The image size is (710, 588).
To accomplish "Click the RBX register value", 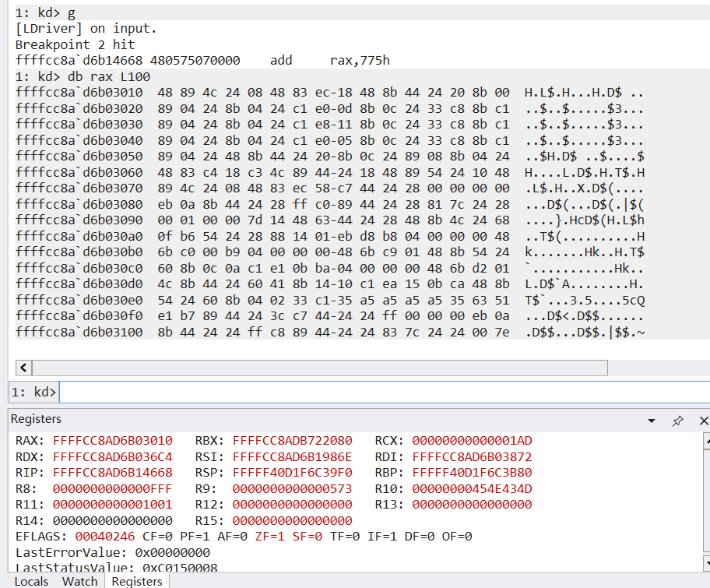I will pyautogui.click(x=292, y=441).
